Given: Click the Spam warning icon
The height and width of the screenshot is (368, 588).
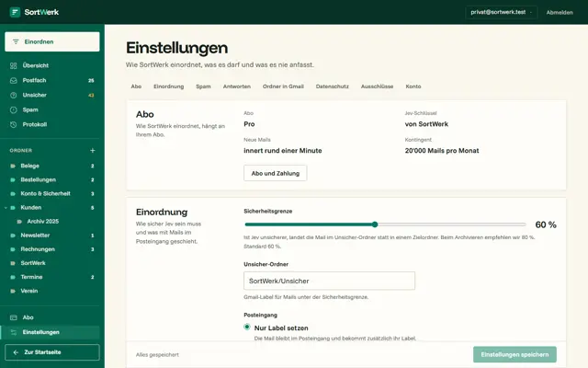Looking at the screenshot, I should (14, 110).
